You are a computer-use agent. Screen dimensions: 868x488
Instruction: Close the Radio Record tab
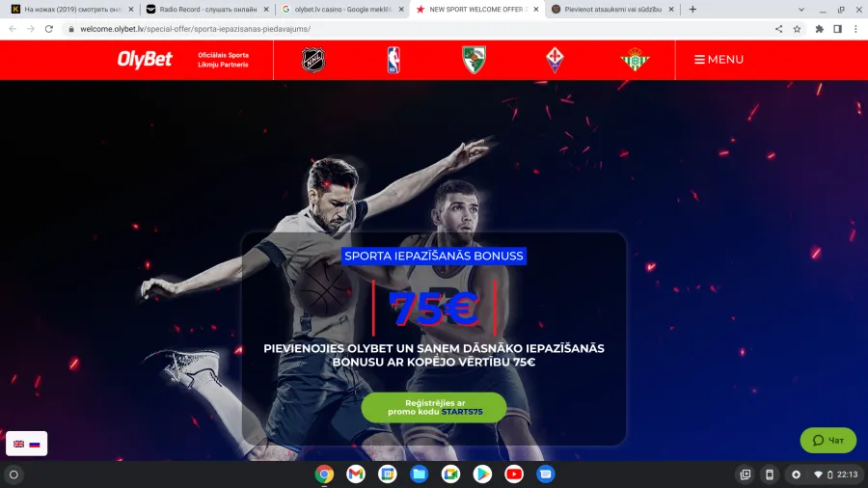(266, 10)
